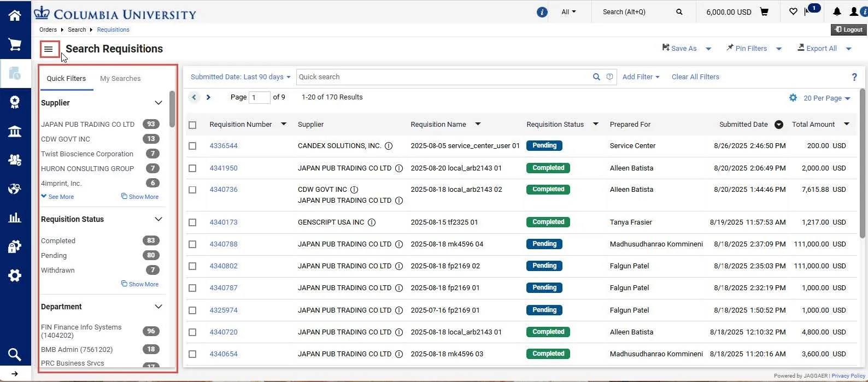This screenshot has height=382, width=868.
Task: Check requisition 4340173 row
Action: (192, 222)
